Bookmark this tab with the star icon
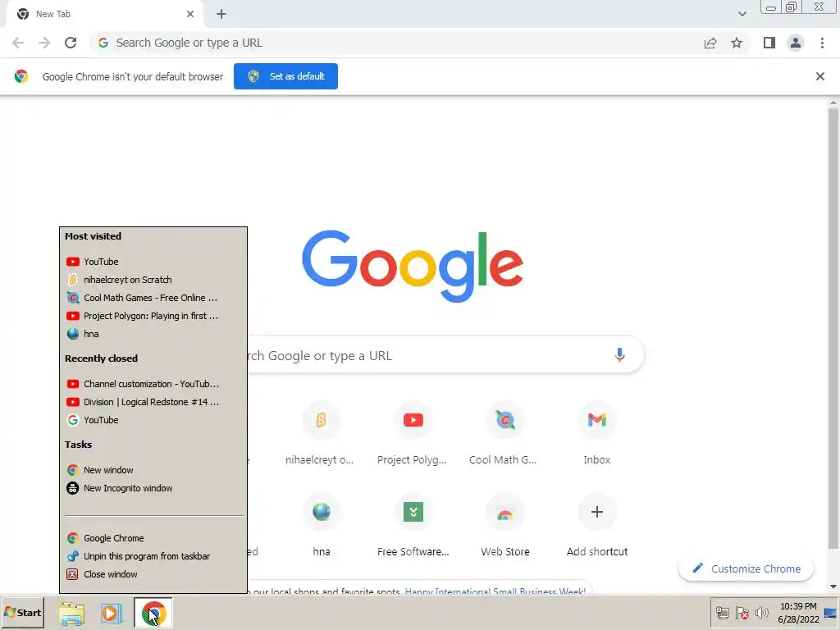 click(737, 43)
